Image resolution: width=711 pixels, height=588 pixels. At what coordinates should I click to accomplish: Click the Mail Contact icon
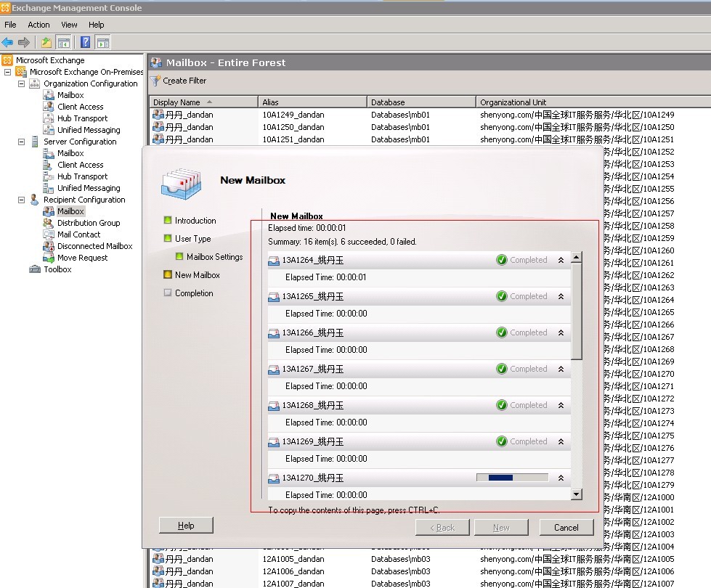pyautogui.click(x=49, y=234)
